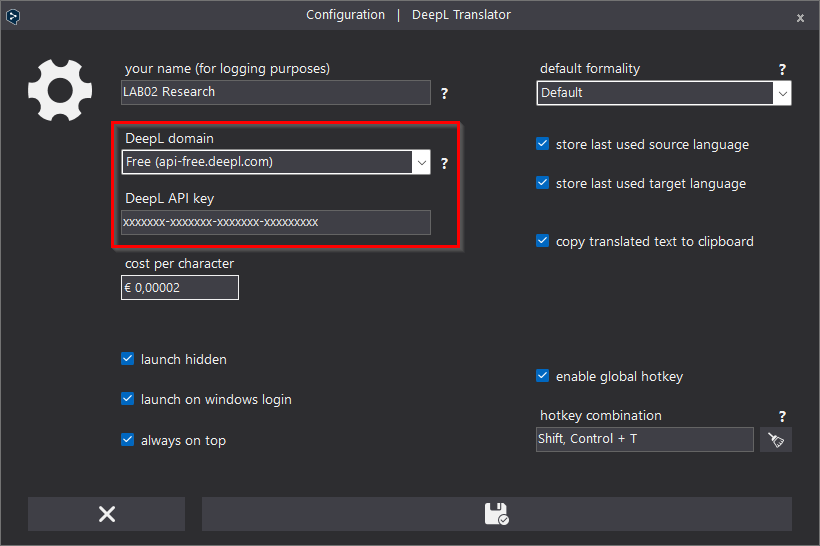This screenshot has height=546, width=820.
Task: Click the DeepL app logo in title bar
Action: click(13, 17)
